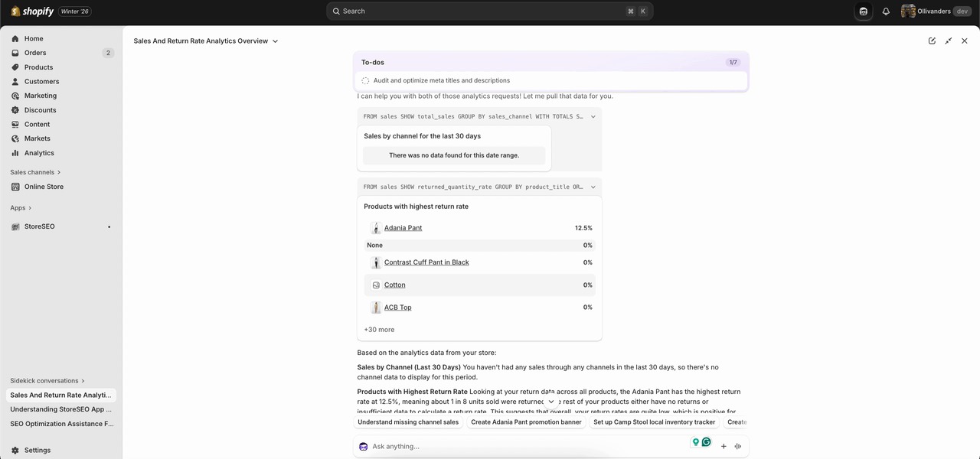980x459 pixels.
Task: Start a new chat with compose icon
Action: [932, 41]
